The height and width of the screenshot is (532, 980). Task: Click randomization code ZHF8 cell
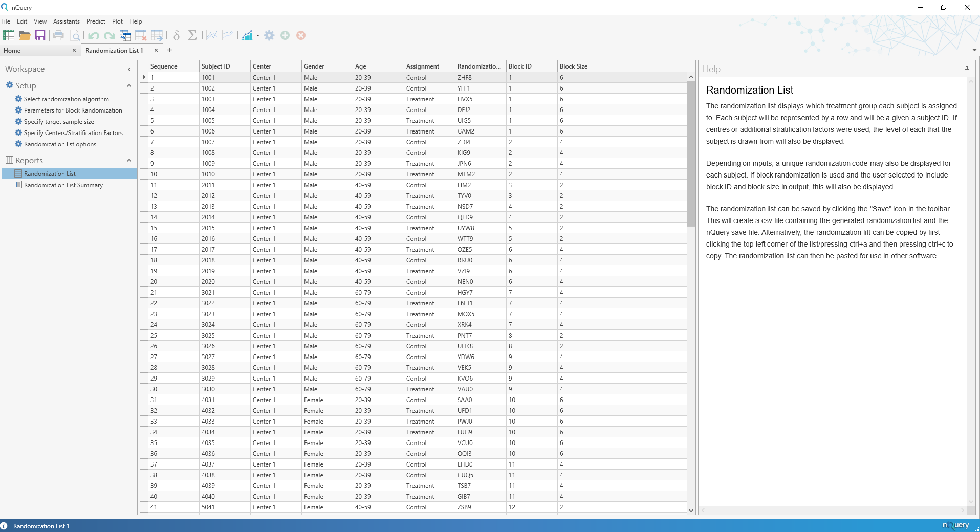click(481, 78)
